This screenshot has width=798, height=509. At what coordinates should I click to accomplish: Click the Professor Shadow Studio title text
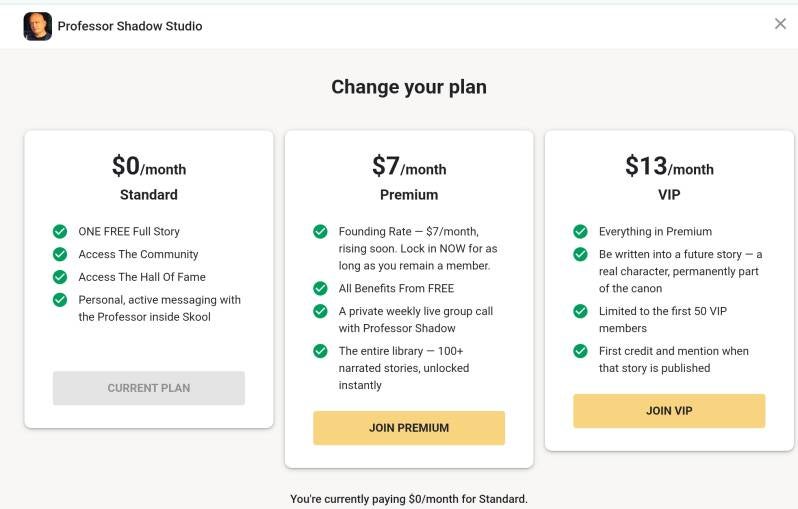(130, 26)
